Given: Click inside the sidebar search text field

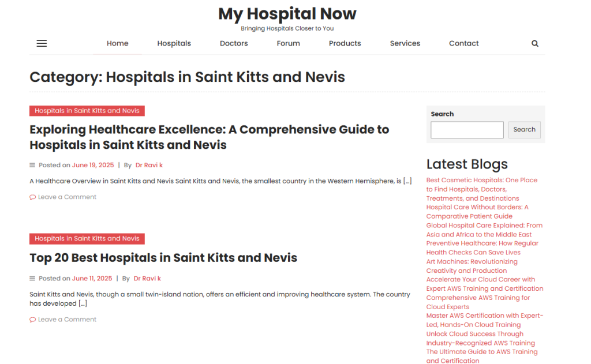Looking at the screenshot, I should tap(467, 130).
